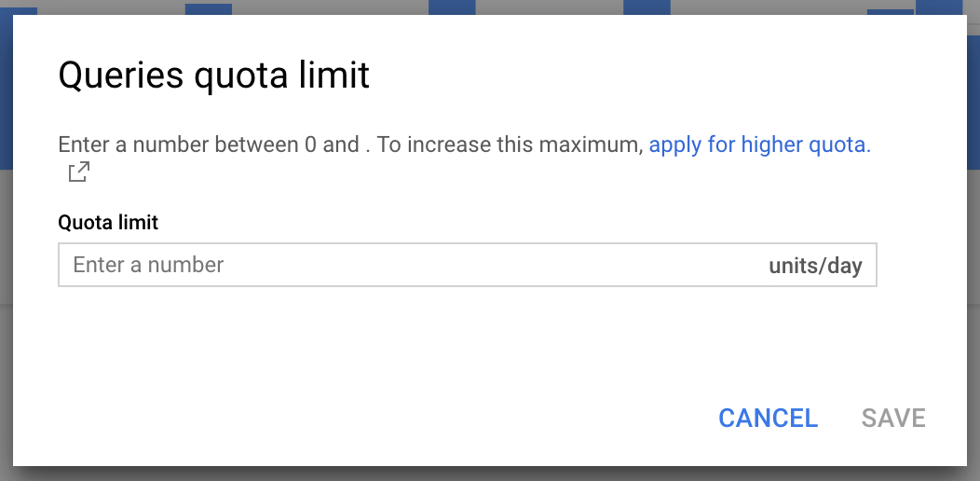980x481 pixels.
Task: Click the leftmost blue chart bar behind the dialog
Action: pos(20,11)
